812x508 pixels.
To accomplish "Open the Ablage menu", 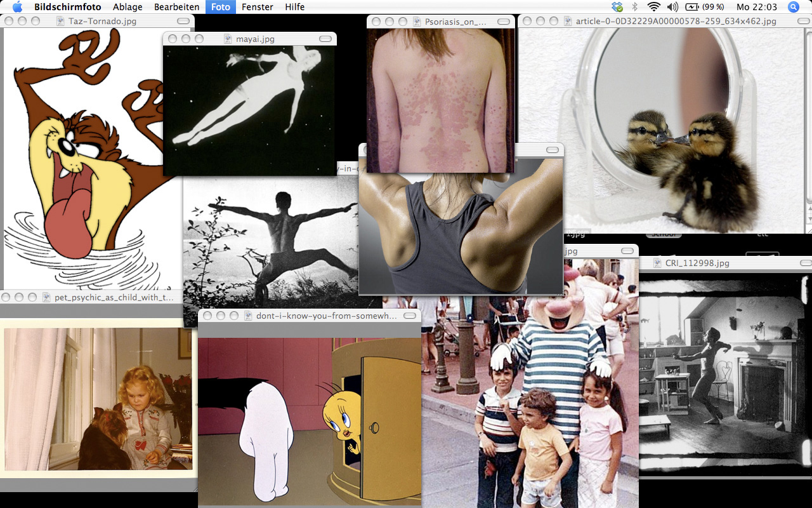I will 128,7.
